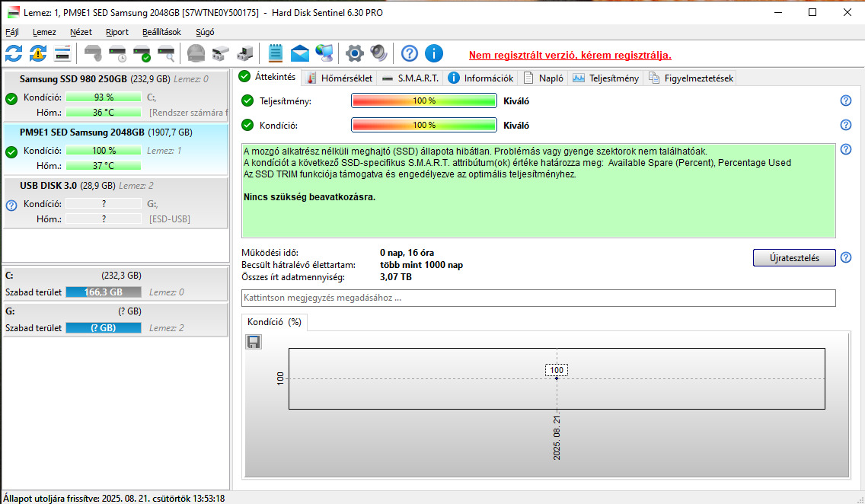Click the G: free space (? GB) bar
865x504 pixels.
pos(104,328)
